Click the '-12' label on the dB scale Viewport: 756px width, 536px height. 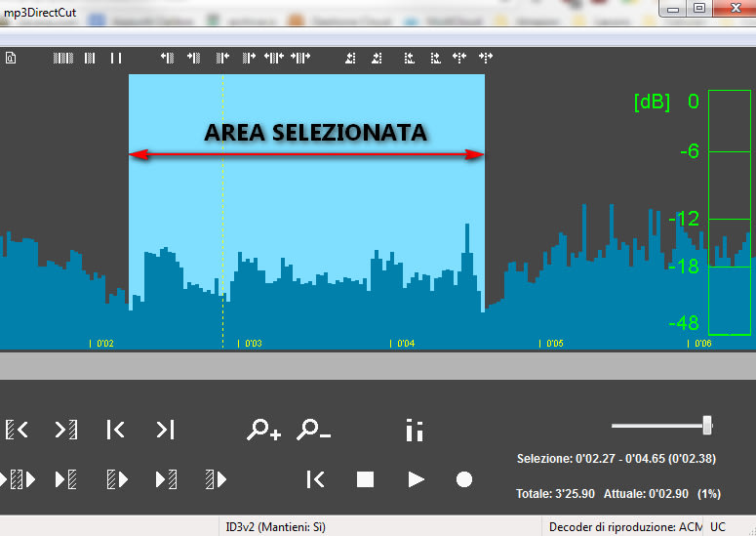[684, 219]
